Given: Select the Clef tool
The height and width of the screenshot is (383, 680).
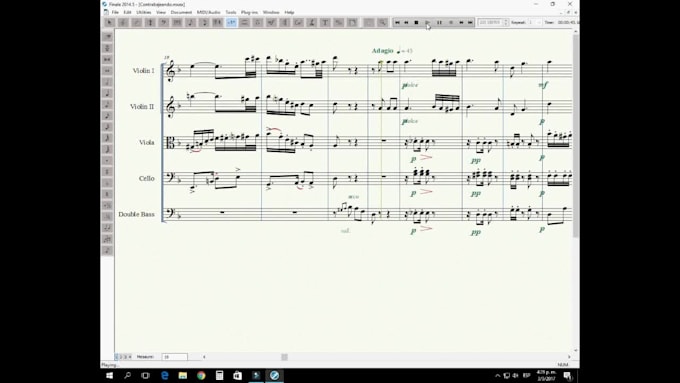Looking at the screenshot, I should pos(163,22).
